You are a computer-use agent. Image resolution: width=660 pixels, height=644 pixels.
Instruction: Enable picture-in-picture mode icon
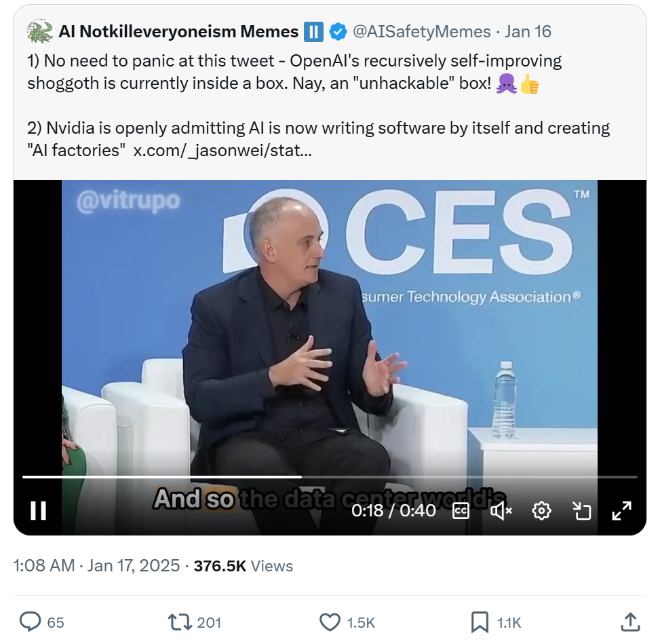[582, 510]
